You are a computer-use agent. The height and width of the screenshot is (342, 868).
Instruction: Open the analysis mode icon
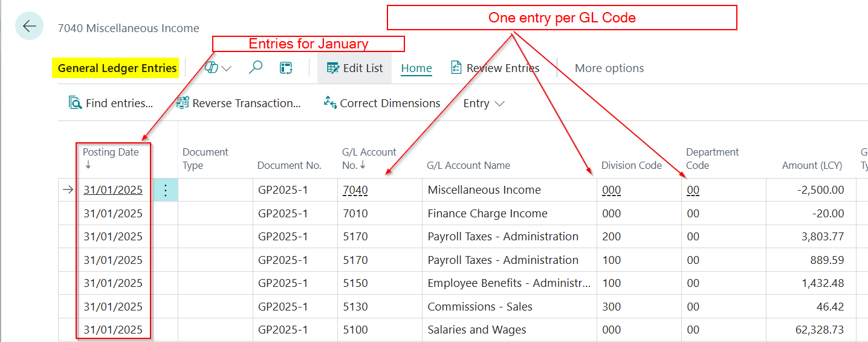click(286, 68)
